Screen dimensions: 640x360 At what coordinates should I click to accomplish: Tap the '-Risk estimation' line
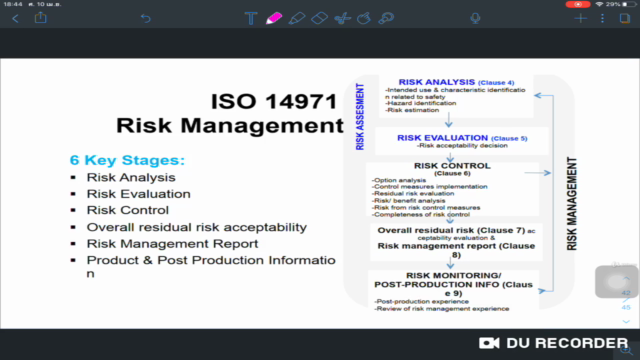click(413, 110)
